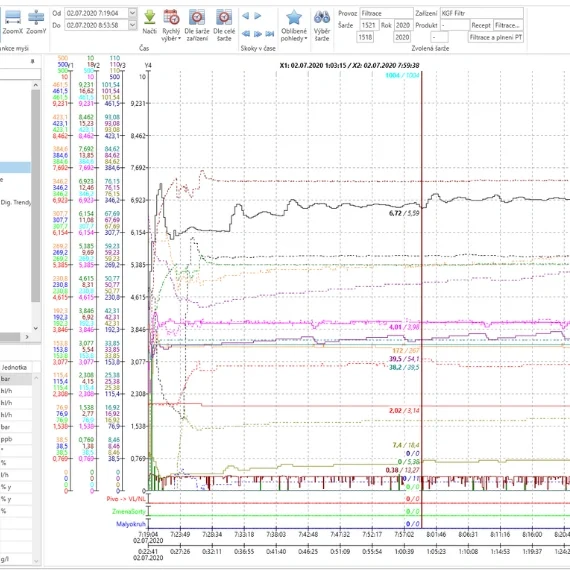Click cursor value label 4,01 / 3,98
570x570 pixels.
pyautogui.click(x=404, y=327)
